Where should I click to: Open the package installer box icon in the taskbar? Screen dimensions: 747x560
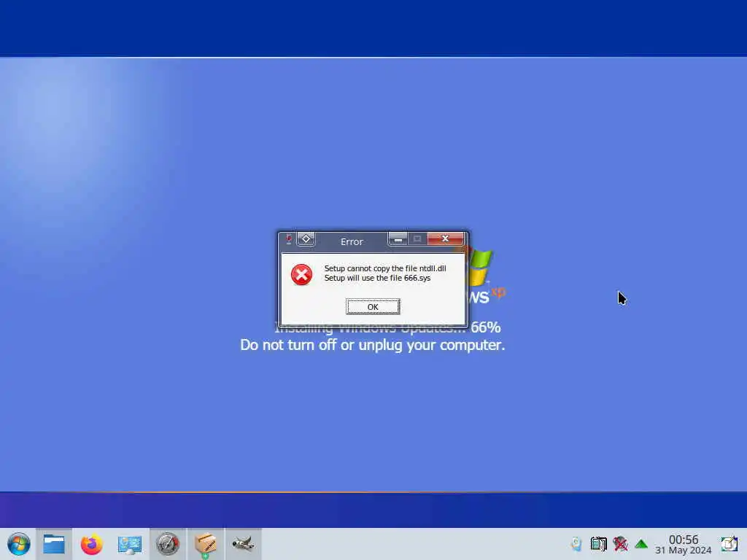pos(205,544)
